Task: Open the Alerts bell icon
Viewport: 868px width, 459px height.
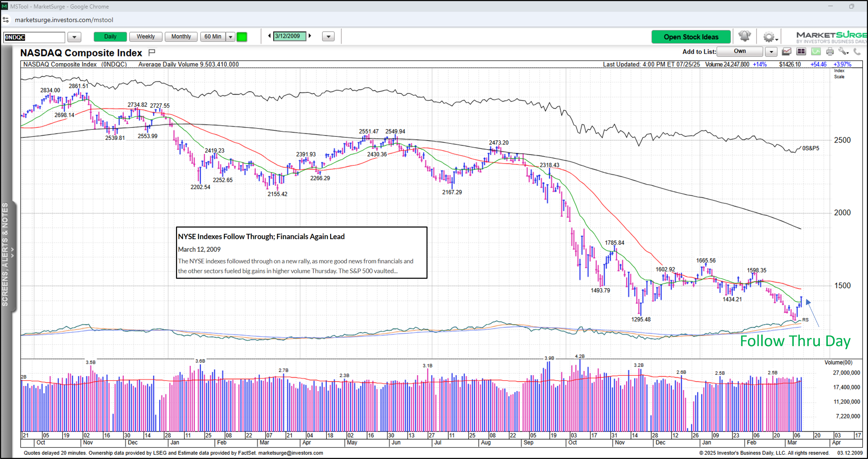Action: coord(745,36)
